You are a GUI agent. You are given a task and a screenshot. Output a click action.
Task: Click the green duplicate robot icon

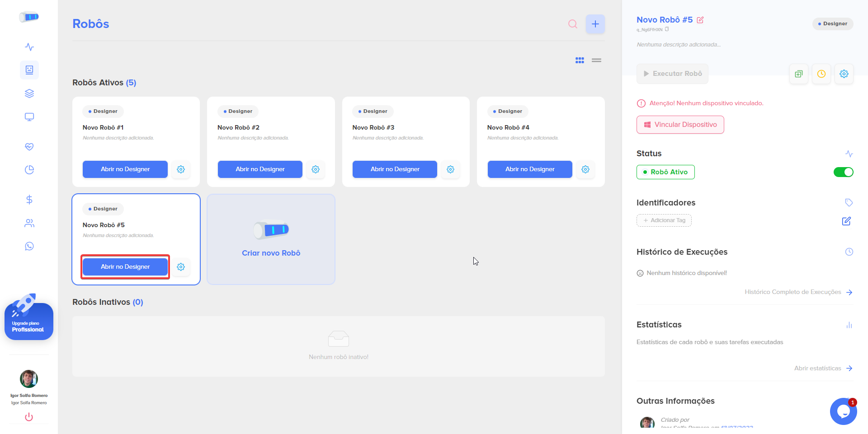pyautogui.click(x=798, y=74)
